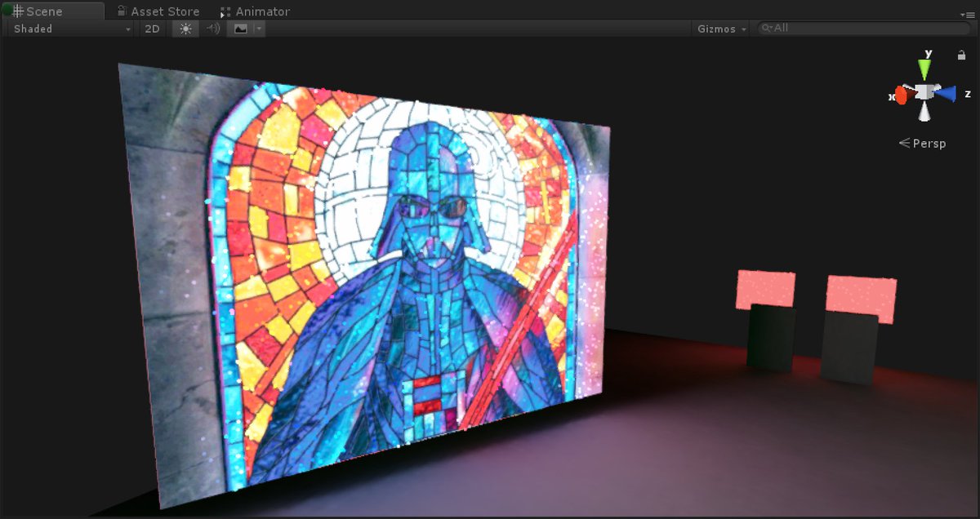Click the Animator tab icon
This screenshot has height=519, width=980.
225,12
